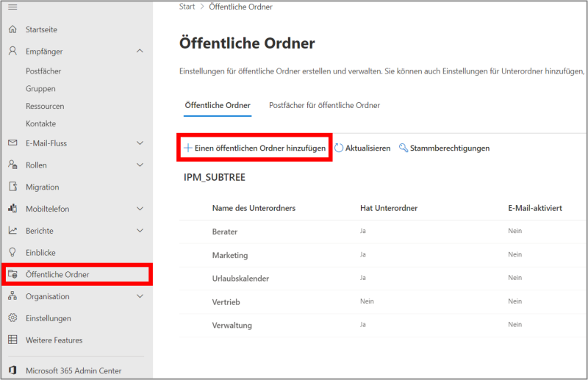Click the Start breadcrumb link
588x380 pixels.
(x=187, y=7)
